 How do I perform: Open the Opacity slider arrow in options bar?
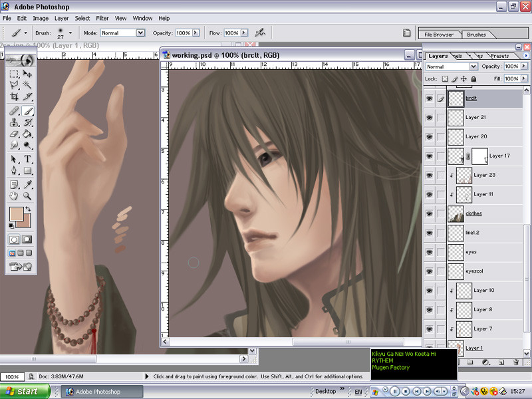tap(196, 33)
